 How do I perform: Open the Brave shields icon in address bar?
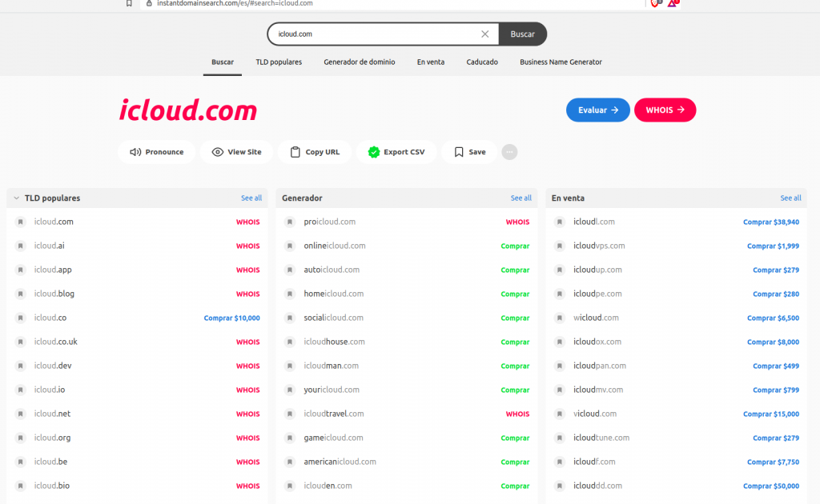(x=656, y=3)
